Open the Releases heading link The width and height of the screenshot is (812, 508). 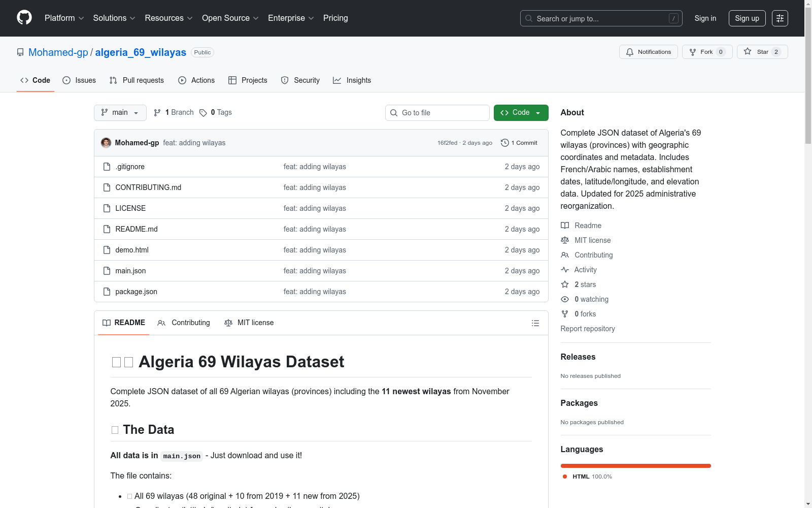click(578, 357)
